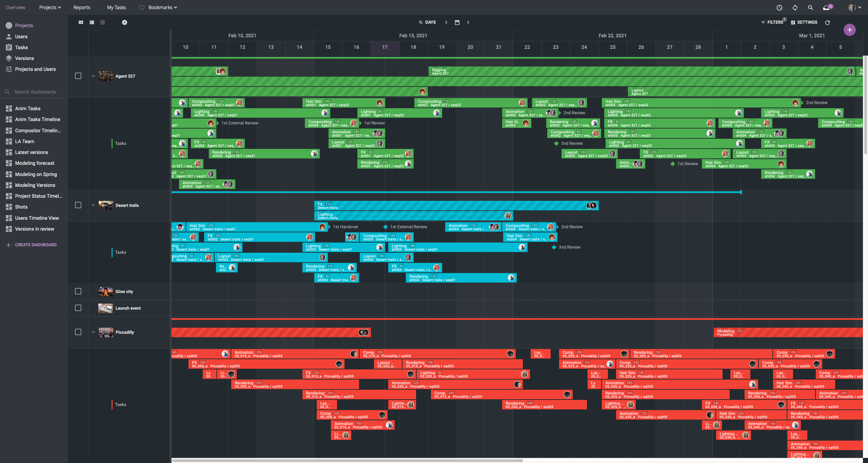The width and height of the screenshot is (868, 463).
Task: Open the Bookmarks menu
Action: [161, 7]
